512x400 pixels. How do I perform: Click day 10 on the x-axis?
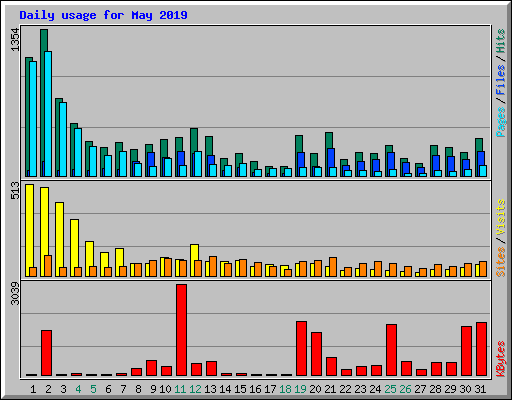[165, 389]
